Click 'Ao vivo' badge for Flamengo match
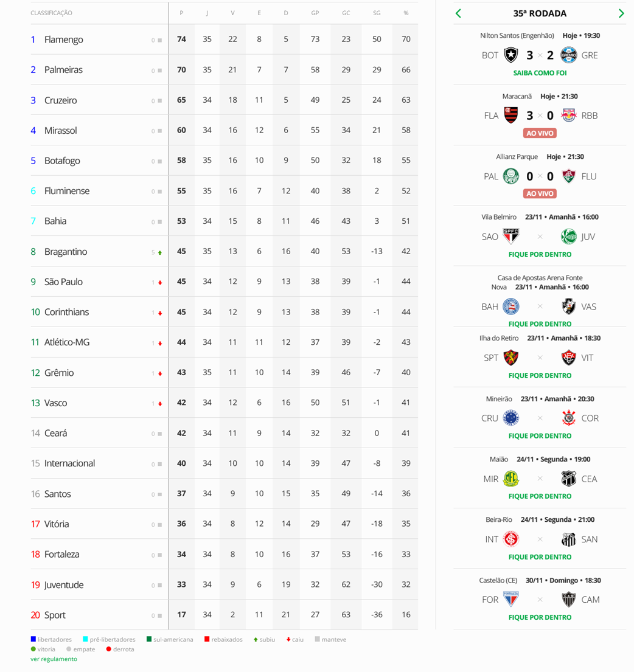This screenshot has height=672, width=634. [540, 133]
